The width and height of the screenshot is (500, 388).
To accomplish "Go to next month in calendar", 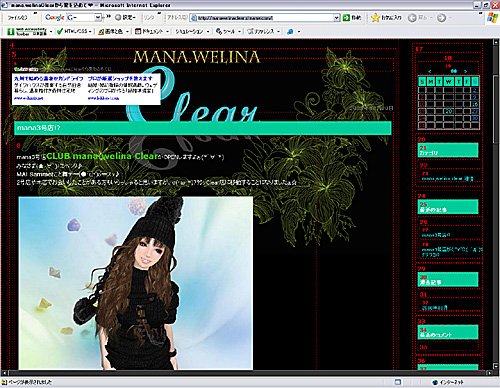I will (465, 71).
